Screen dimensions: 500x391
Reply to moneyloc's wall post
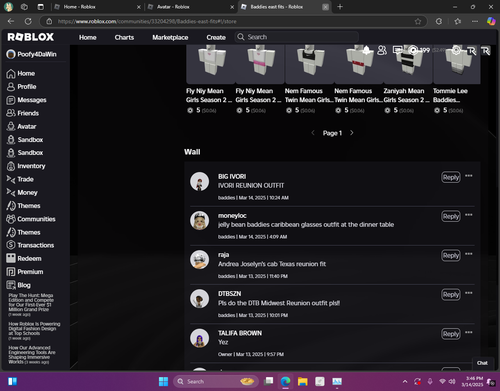pos(451,217)
